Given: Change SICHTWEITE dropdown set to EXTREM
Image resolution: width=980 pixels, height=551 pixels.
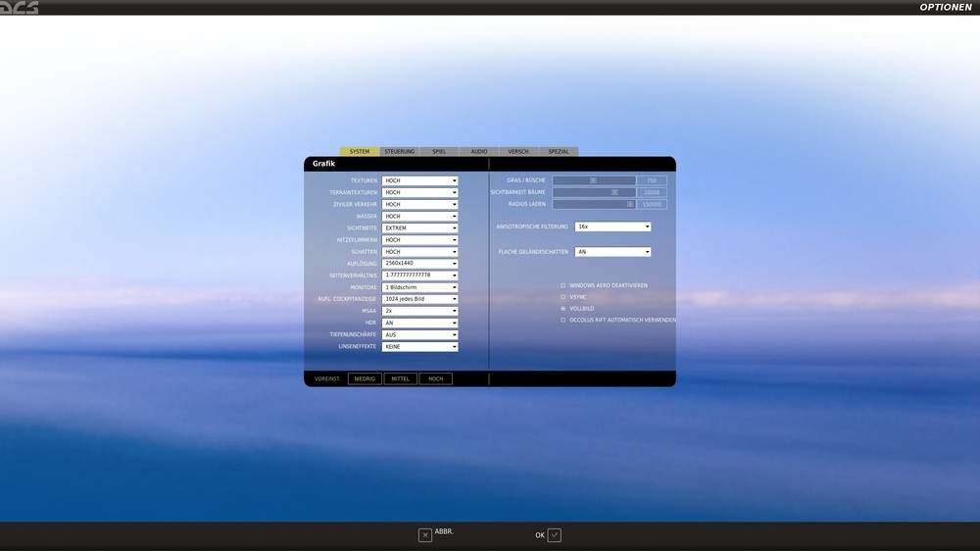Looking at the screenshot, I should [420, 228].
